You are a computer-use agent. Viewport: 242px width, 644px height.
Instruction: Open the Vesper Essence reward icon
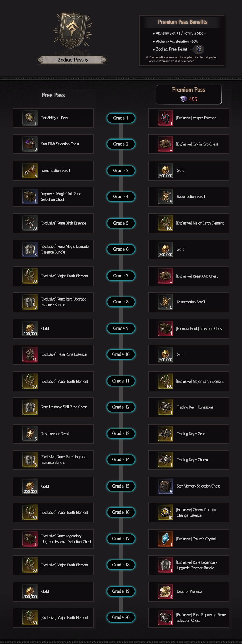pos(165,118)
